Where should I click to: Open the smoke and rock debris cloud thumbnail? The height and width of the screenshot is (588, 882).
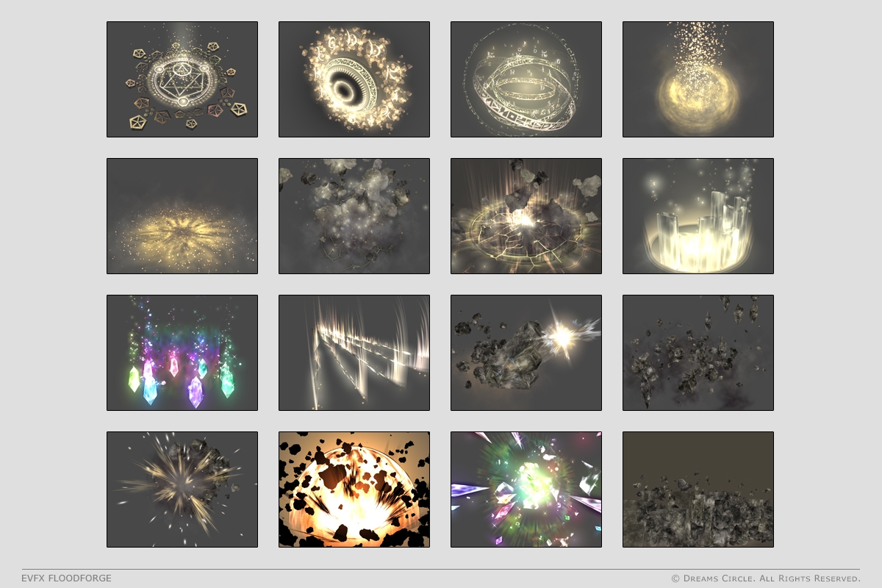[x=354, y=216]
